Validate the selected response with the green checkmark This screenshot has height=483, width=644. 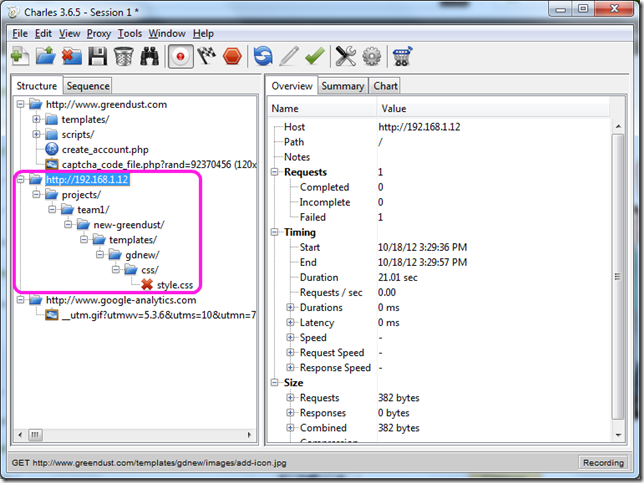coord(315,56)
